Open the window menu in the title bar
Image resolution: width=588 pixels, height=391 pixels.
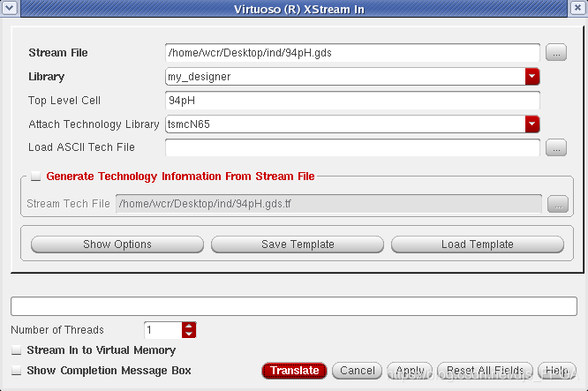9,9
